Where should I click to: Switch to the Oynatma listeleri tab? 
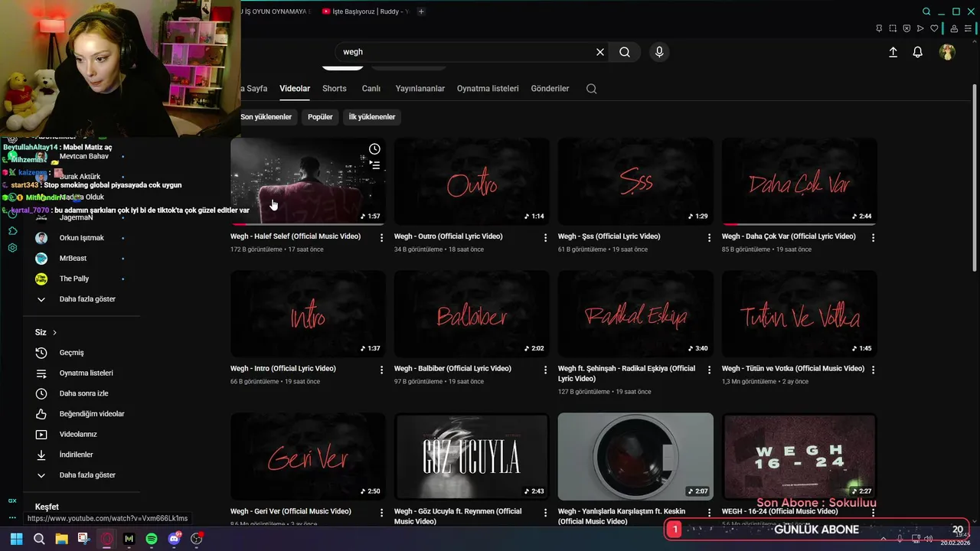pos(488,89)
